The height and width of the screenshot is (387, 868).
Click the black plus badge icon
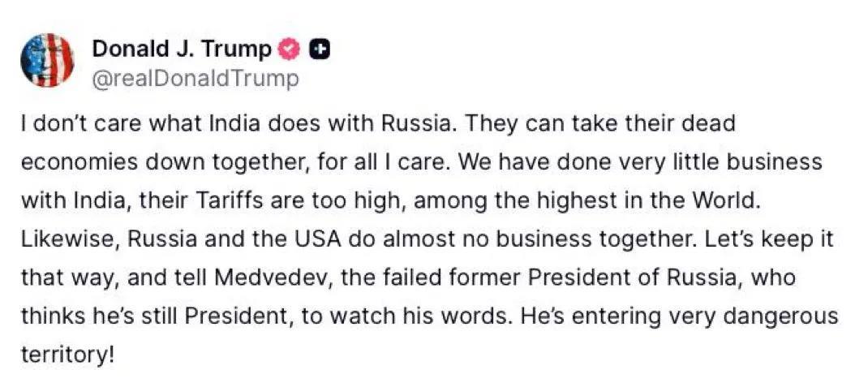(x=320, y=49)
